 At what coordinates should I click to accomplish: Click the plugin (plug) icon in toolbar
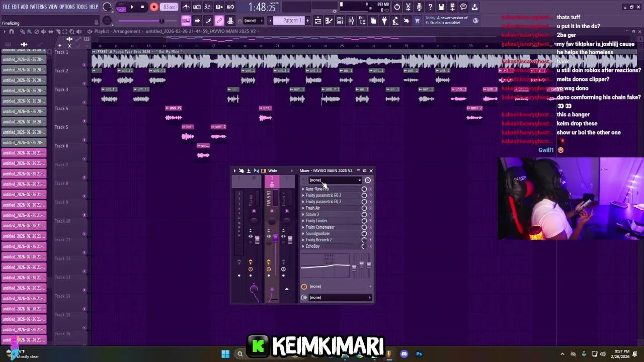tap(384, 21)
